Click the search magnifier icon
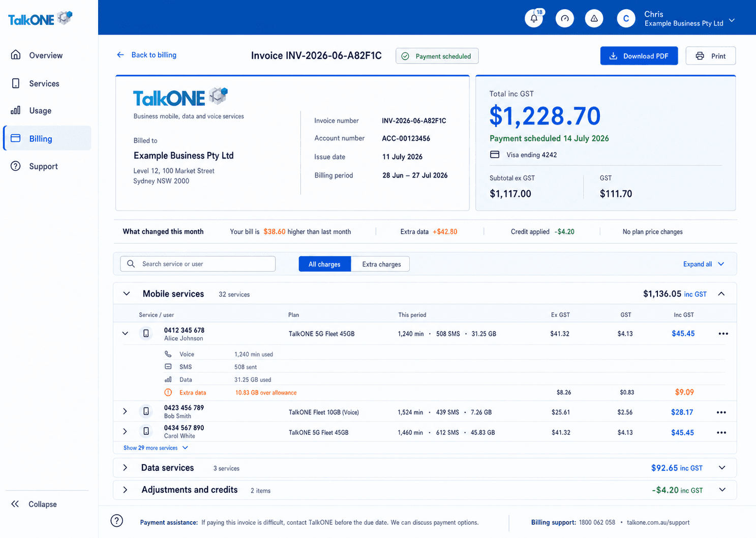The width and height of the screenshot is (756, 538). point(131,264)
